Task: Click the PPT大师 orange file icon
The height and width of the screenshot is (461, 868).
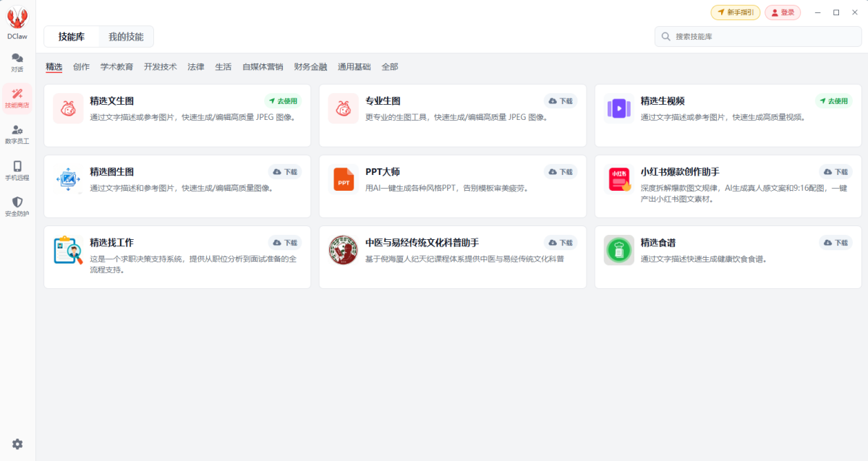Action: coord(344,179)
